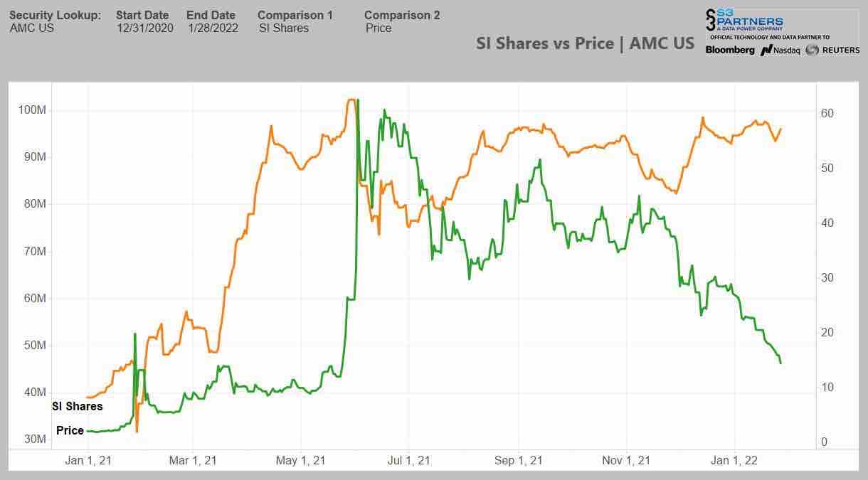Click the SI Shares line label

[78, 407]
